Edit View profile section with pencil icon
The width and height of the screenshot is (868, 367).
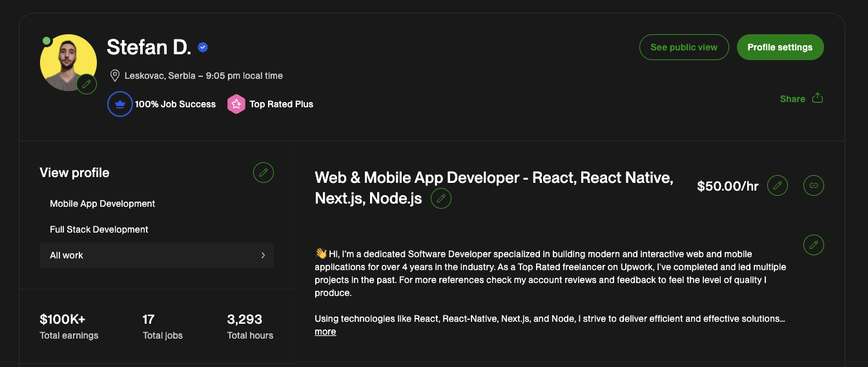coord(263,173)
